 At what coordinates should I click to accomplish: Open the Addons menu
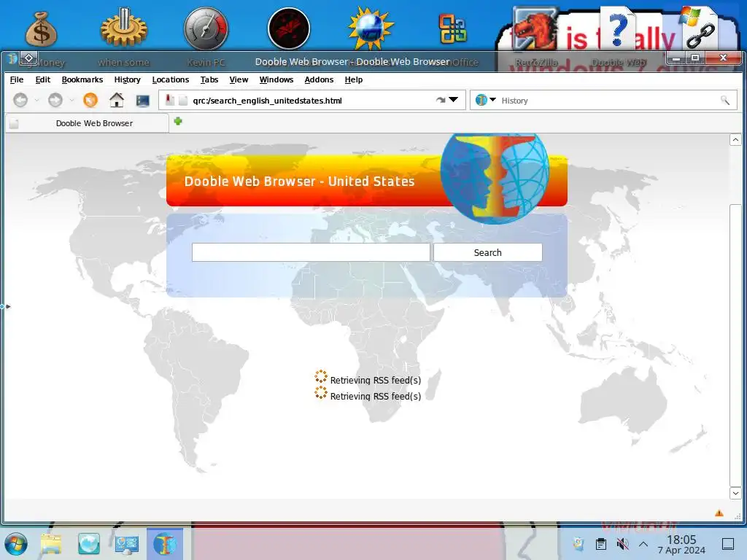(x=319, y=79)
